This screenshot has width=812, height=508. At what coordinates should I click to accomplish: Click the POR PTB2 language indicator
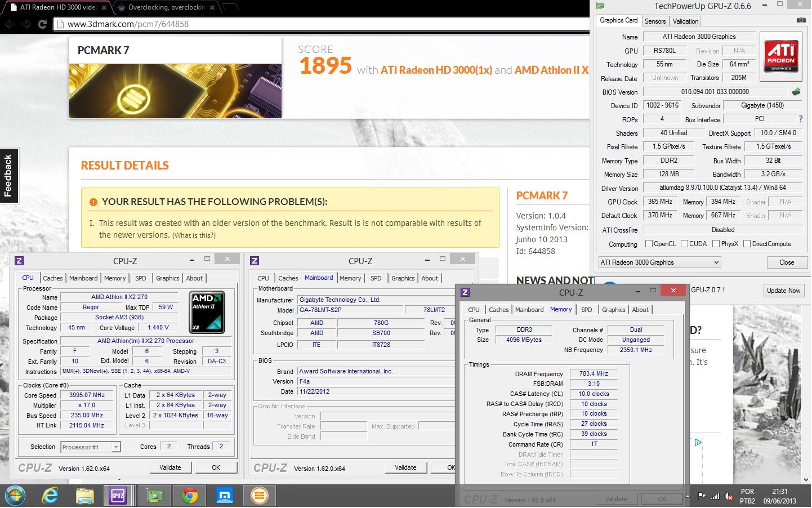[747, 496]
